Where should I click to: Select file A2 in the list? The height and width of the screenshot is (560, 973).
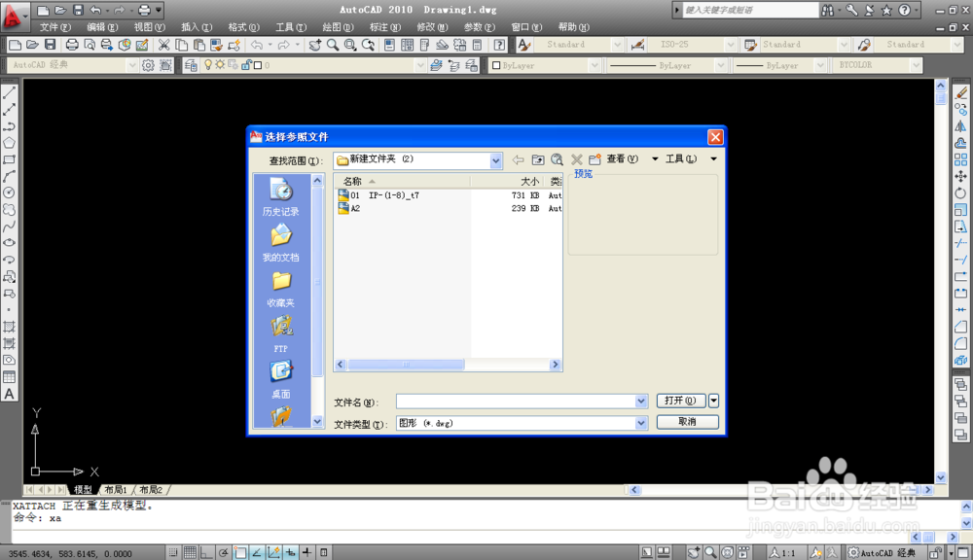(348, 208)
